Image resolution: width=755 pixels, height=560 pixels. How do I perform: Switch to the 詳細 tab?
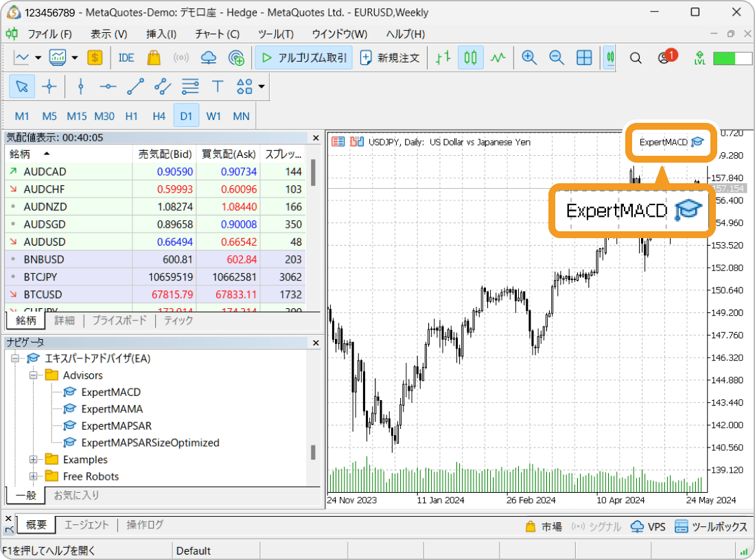[x=64, y=320]
